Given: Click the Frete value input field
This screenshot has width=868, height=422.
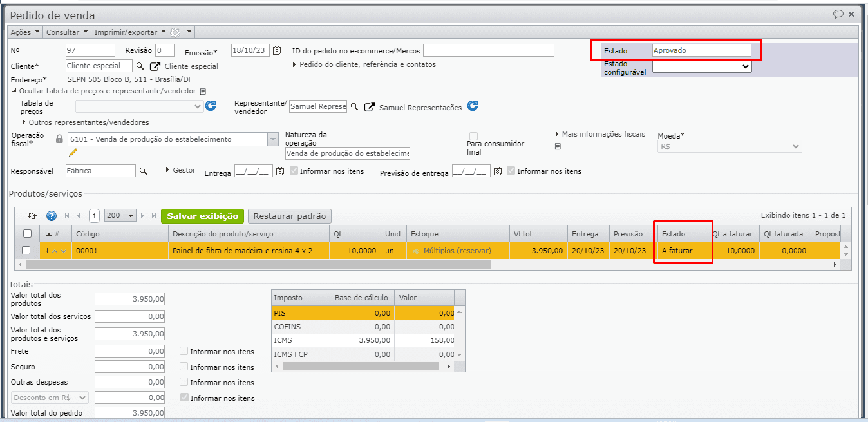Looking at the screenshot, I should [130, 351].
